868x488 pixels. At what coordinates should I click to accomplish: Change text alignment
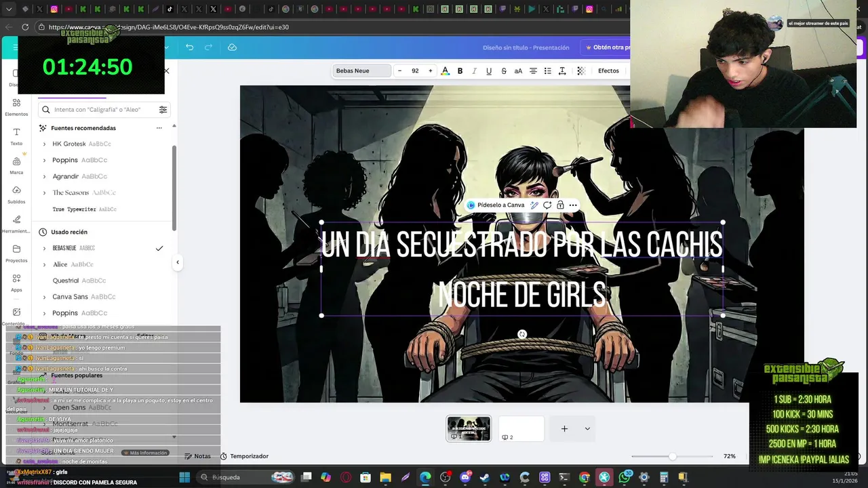(x=533, y=70)
